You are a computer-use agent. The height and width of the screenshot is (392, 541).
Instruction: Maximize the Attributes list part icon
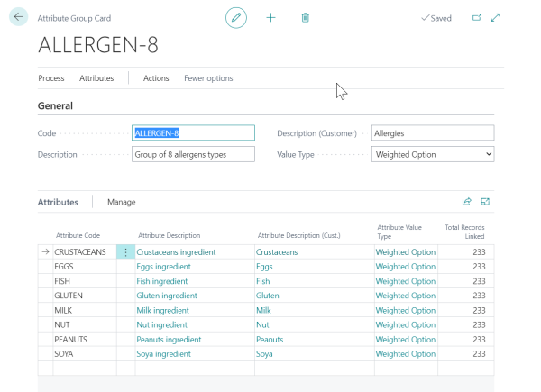point(485,202)
